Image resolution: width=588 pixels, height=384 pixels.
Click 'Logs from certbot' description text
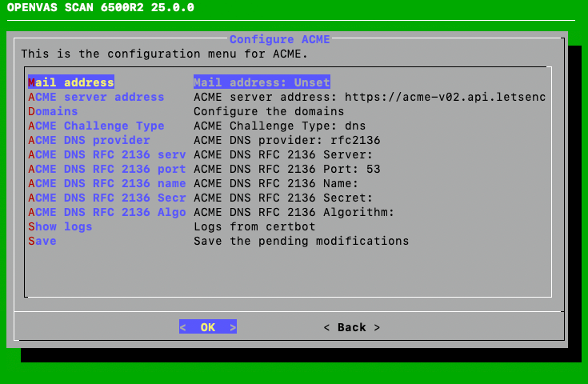254,226
